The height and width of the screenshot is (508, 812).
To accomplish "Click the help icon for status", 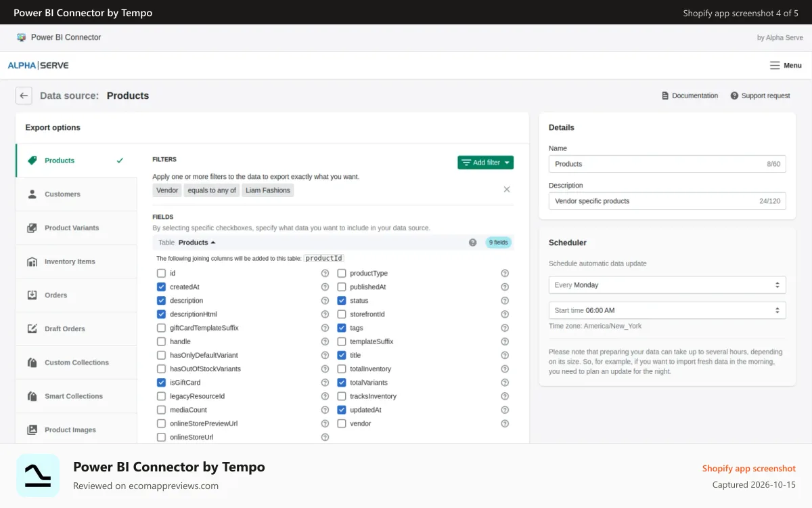I will coord(505,301).
